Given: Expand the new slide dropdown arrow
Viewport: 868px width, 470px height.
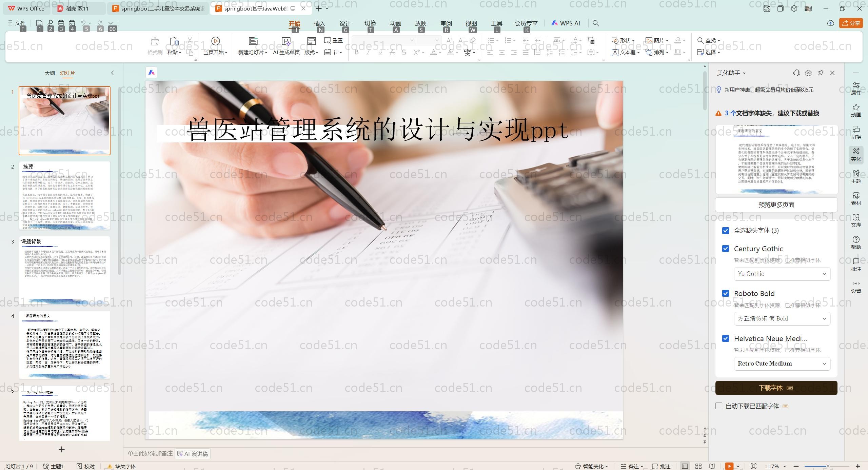Looking at the screenshot, I should 266,53.
